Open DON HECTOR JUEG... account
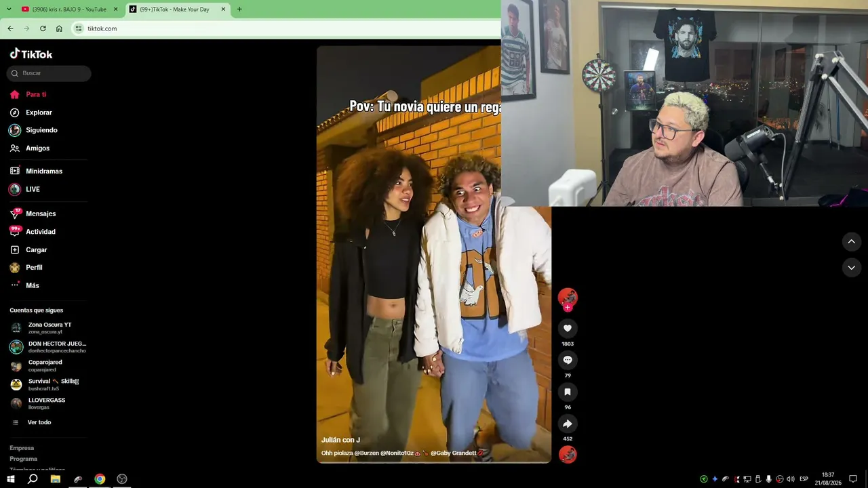The height and width of the screenshot is (488, 868). [x=48, y=347]
